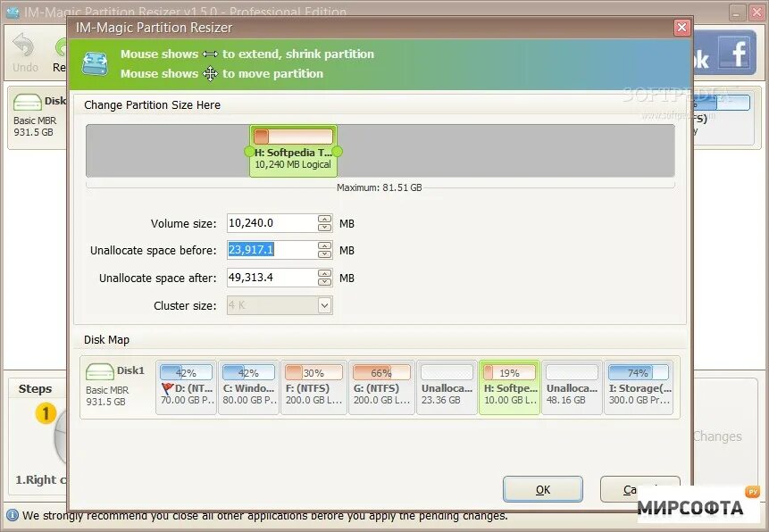
Task: Select C: Windows 80.00 GB partition
Action: click(248, 387)
